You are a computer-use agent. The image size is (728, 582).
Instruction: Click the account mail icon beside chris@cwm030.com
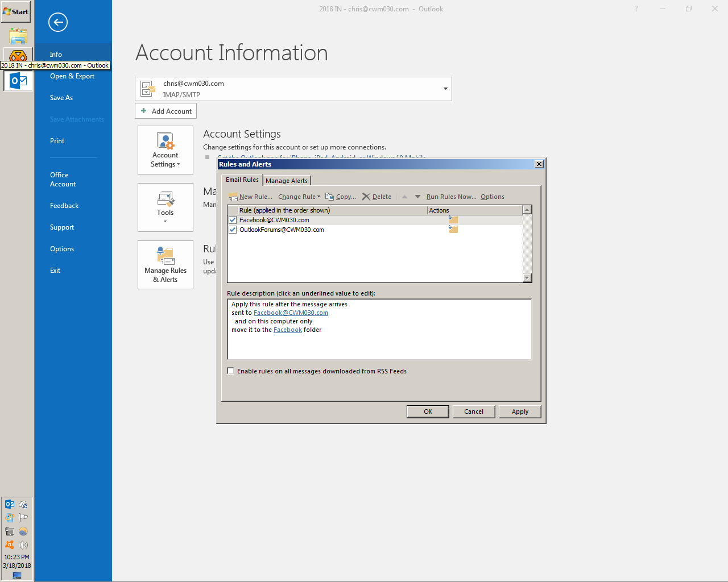(148, 89)
